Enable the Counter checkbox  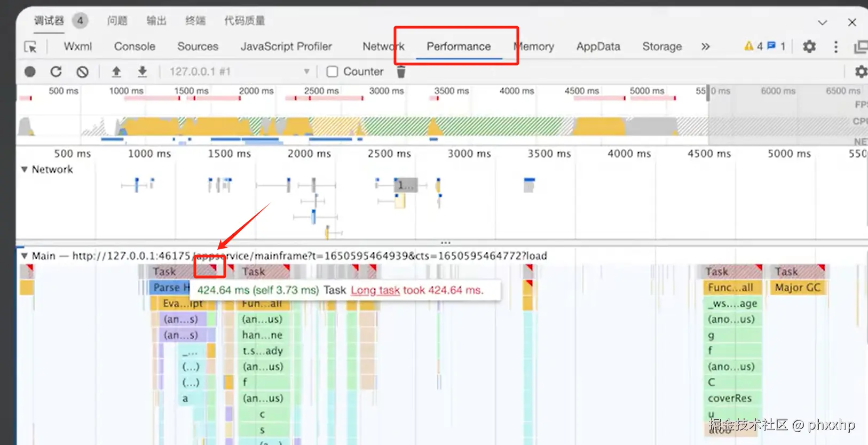[332, 71]
